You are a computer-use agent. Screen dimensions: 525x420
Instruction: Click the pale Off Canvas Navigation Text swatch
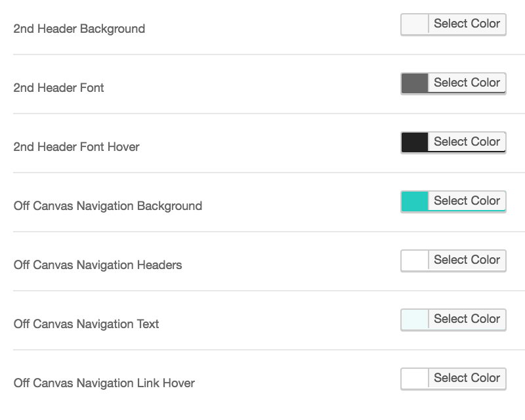pyautogui.click(x=415, y=319)
